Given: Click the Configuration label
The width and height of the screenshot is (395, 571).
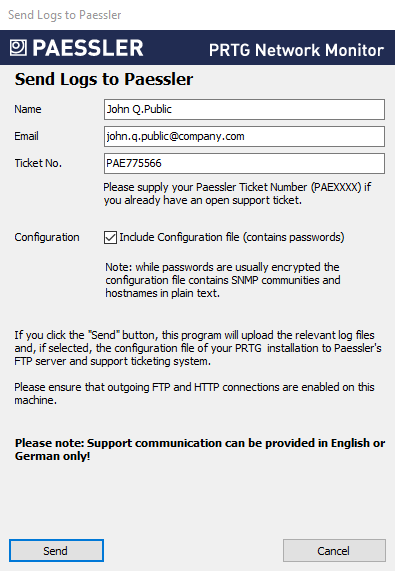Looking at the screenshot, I should pyautogui.click(x=47, y=237).
